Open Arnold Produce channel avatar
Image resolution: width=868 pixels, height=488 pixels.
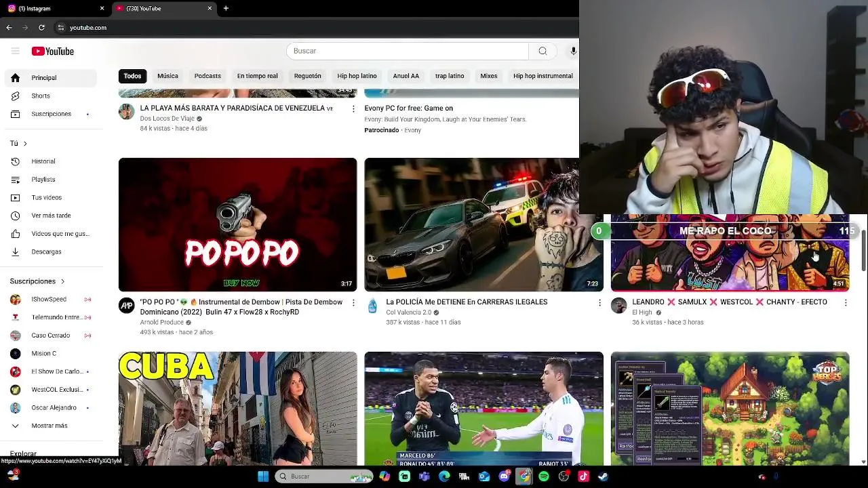click(x=127, y=306)
